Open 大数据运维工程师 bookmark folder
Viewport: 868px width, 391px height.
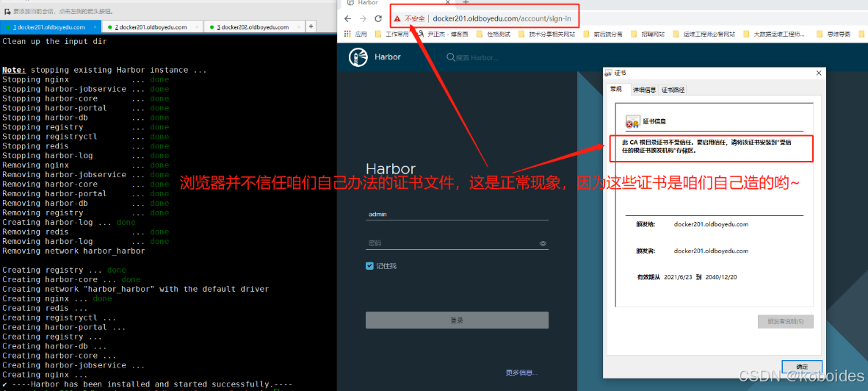[774, 34]
